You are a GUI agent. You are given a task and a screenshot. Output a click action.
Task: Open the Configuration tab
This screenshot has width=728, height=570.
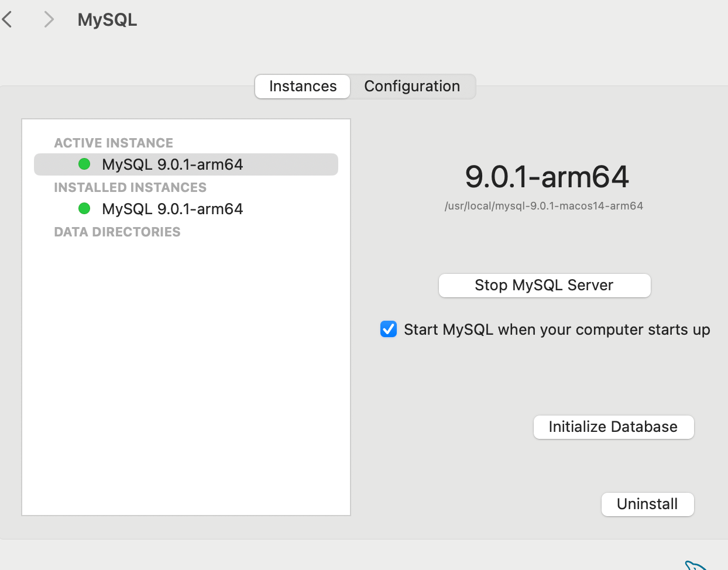click(412, 87)
